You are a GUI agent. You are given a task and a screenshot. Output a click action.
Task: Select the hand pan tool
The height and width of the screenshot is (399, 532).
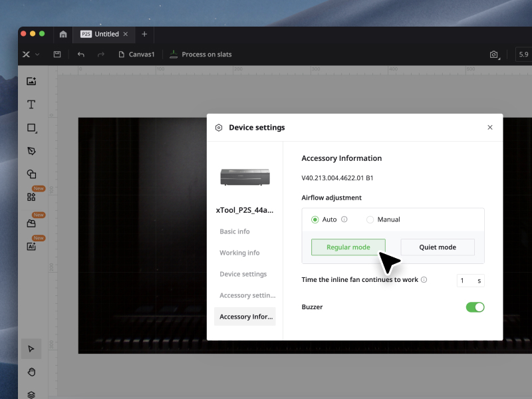click(31, 372)
